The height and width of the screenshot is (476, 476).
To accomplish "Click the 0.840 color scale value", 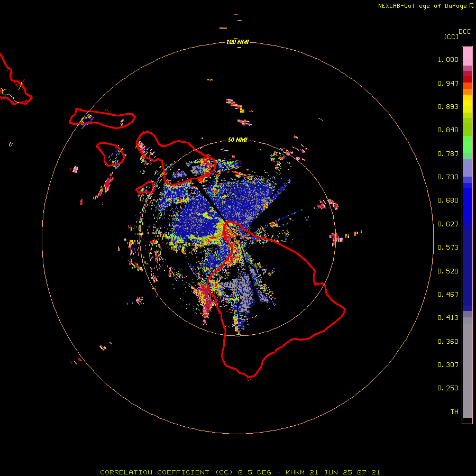I will (x=448, y=130).
